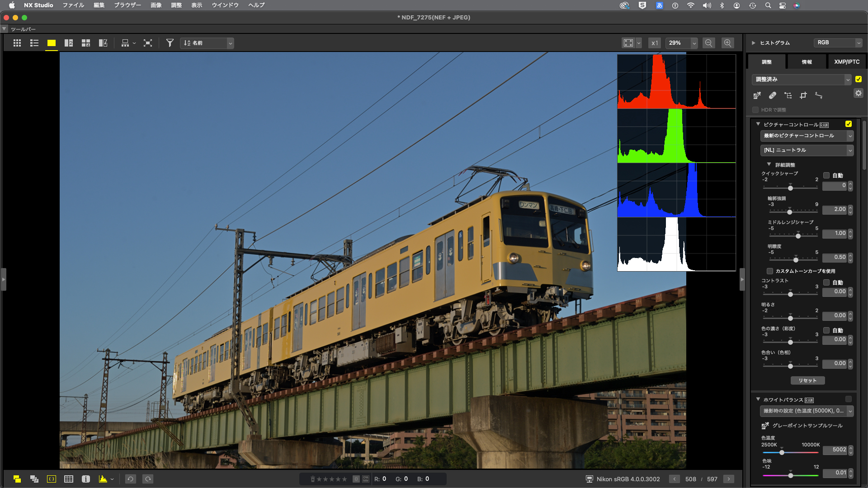868x488 pixels.
Task: Open the ブラウザー menu
Action: 127,5
